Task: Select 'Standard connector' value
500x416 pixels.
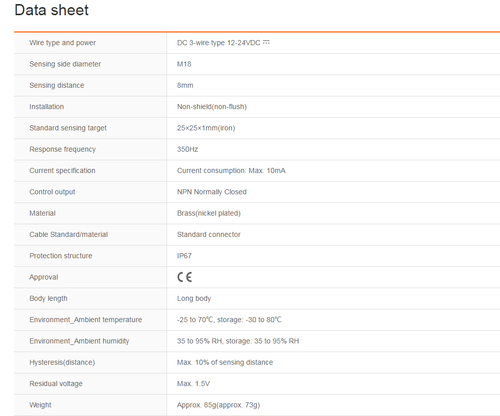Action: [209, 235]
